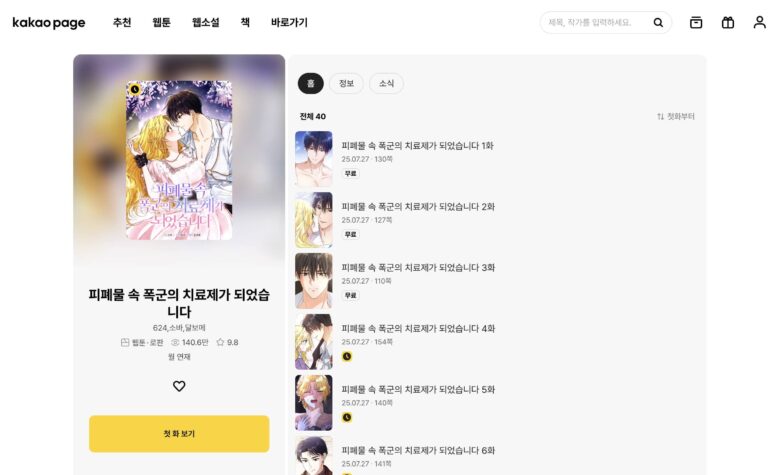Viewport: 780px width, 475px height.
Task: Toggle the heart favorite icon
Action: click(179, 386)
